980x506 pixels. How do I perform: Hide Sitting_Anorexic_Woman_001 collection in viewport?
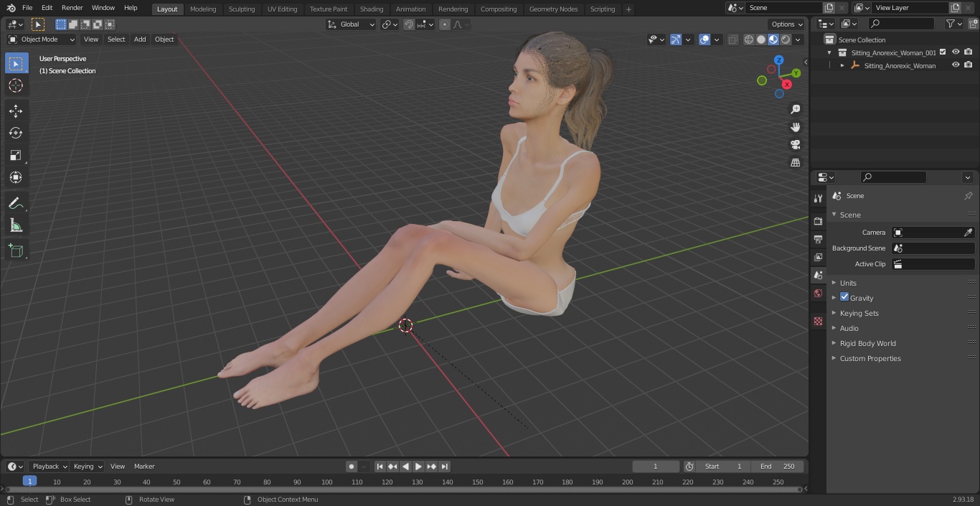pyautogui.click(x=956, y=52)
